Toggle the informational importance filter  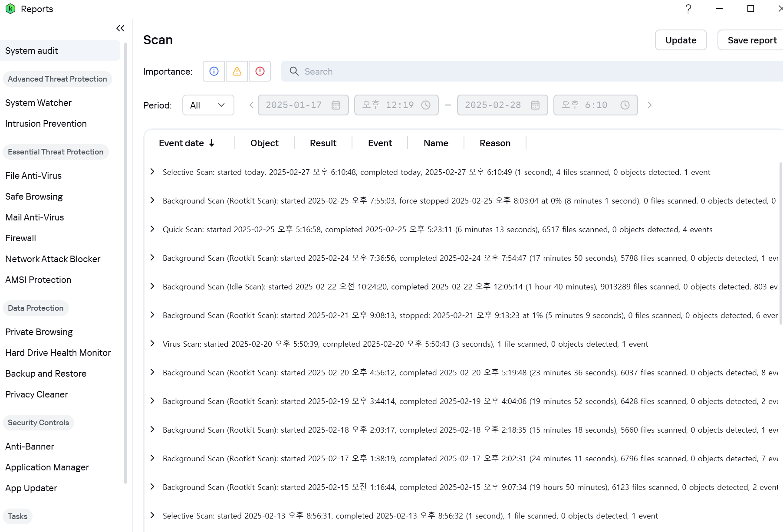click(x=214, y=71)
